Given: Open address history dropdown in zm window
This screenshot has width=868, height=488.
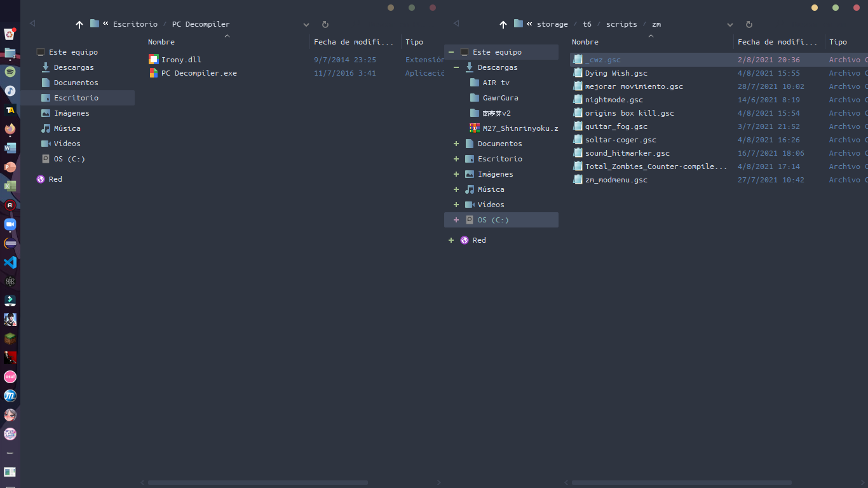Looking at the screenshot, I should click(730, 25).
